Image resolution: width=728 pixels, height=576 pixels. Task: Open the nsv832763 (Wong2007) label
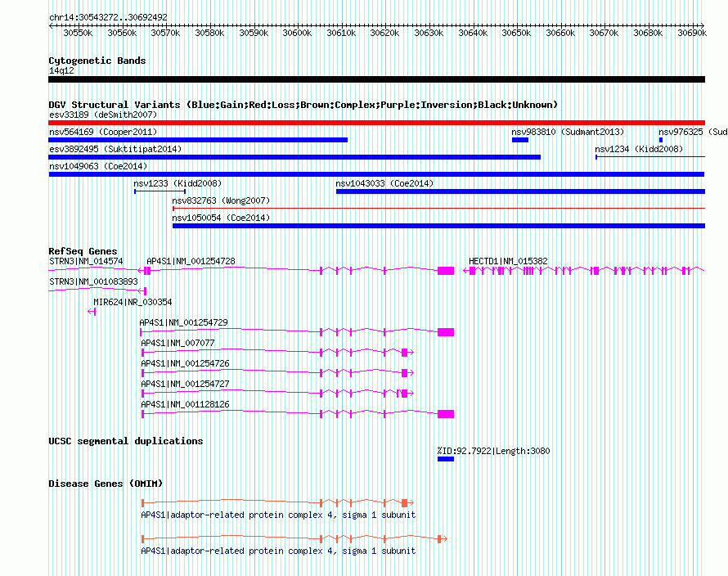[x=221, y=200]
